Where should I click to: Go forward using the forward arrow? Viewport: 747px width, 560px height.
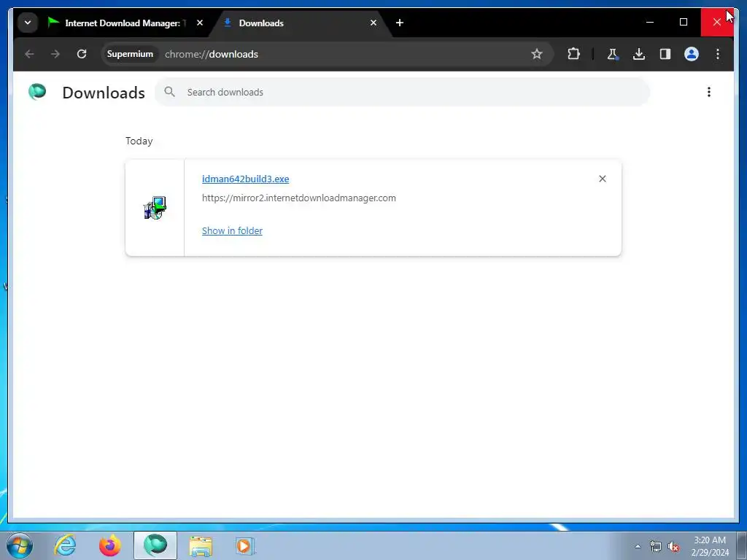pyautogui.click(x=55, y=54)
